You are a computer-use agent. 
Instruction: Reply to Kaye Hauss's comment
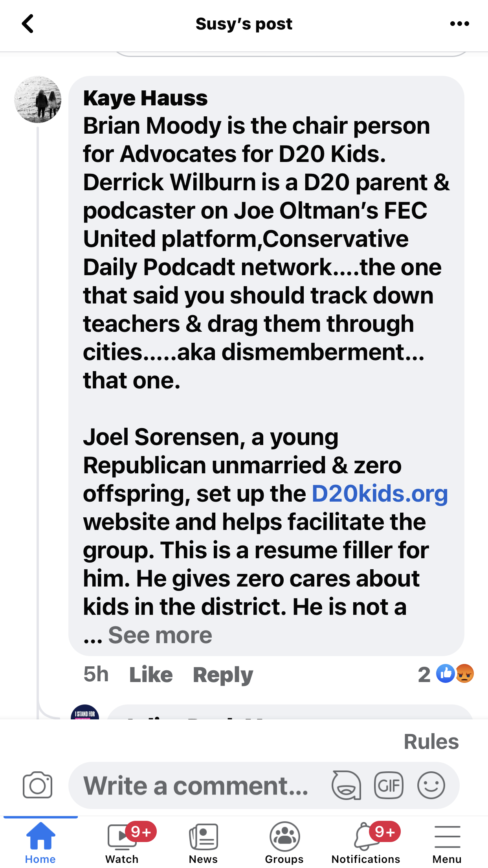[x=223, y=675]
